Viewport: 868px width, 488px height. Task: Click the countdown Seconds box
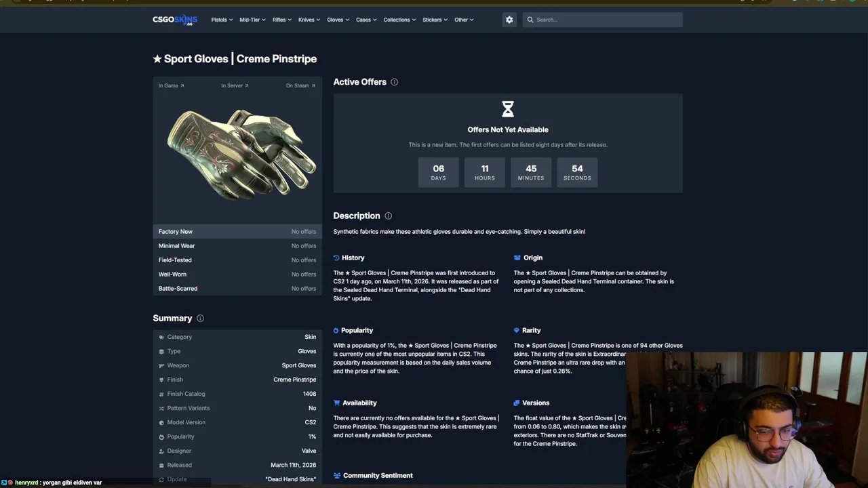point(577,172)
